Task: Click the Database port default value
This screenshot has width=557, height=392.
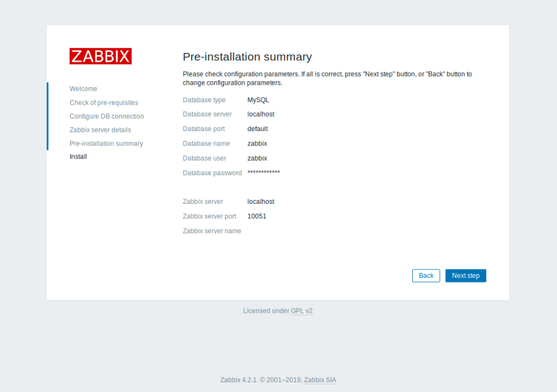Action: pos(258,128)
